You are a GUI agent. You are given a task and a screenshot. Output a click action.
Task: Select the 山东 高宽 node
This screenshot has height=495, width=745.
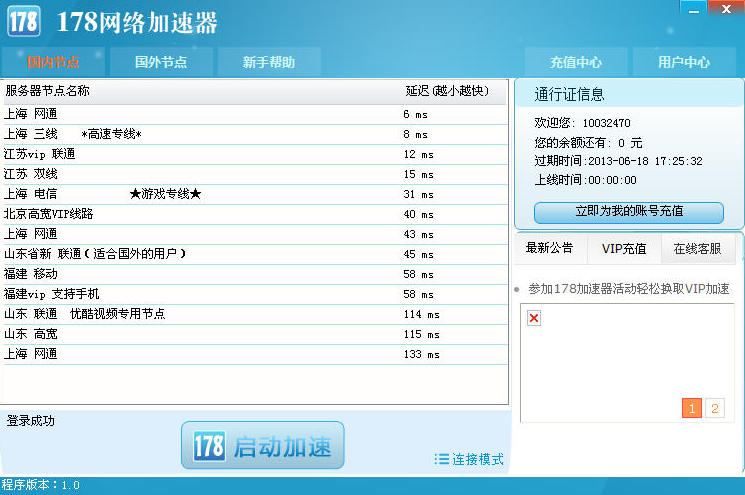256,334
